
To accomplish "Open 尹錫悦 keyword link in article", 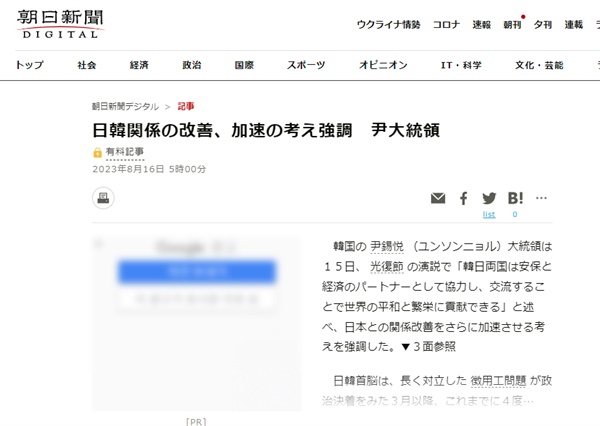I will (386, 246).
